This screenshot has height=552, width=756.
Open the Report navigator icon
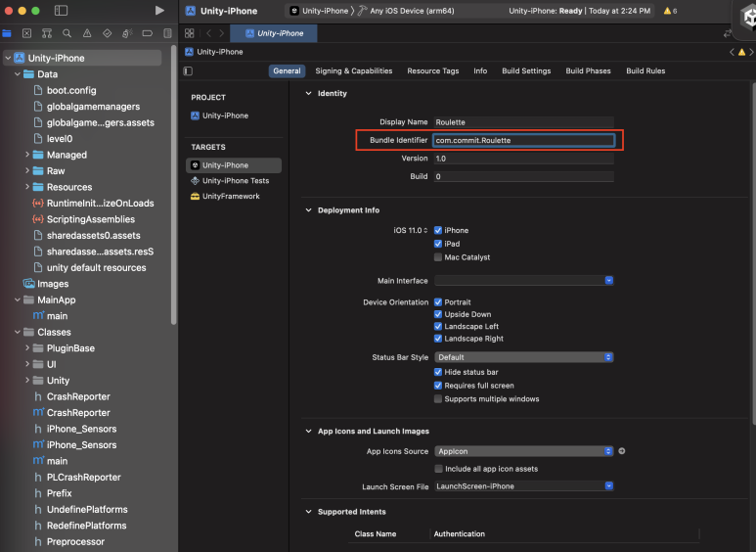tap(167, 33)
